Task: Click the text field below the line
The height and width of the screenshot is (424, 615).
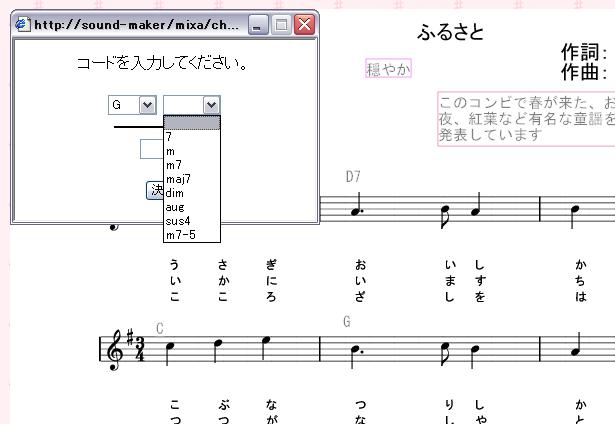Action: [152, 149]
